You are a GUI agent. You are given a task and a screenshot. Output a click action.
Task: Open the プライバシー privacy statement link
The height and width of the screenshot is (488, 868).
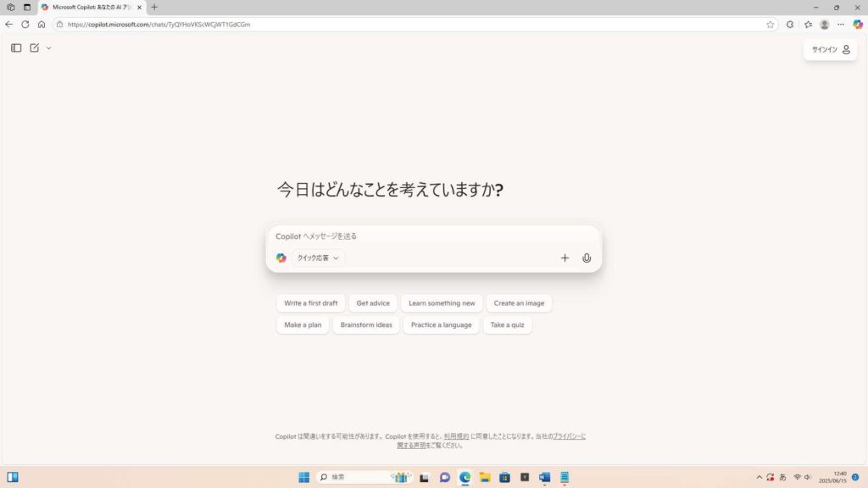[569, 436]
